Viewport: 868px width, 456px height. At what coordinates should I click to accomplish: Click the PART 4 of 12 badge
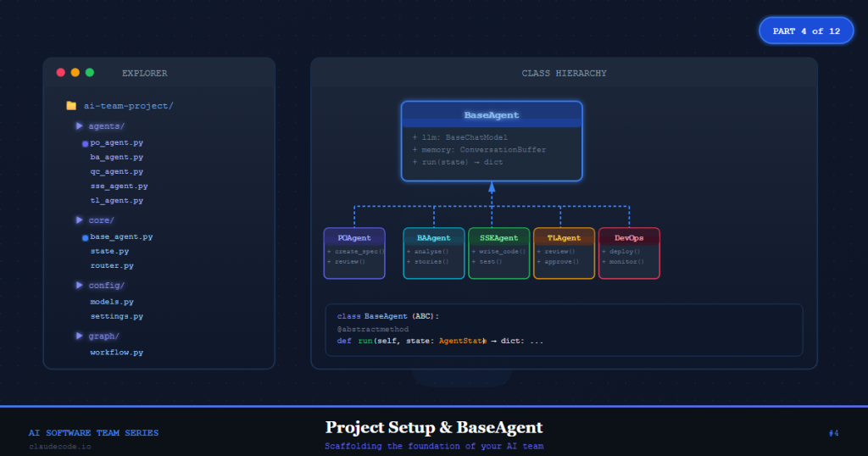click(x=806, y=31)
